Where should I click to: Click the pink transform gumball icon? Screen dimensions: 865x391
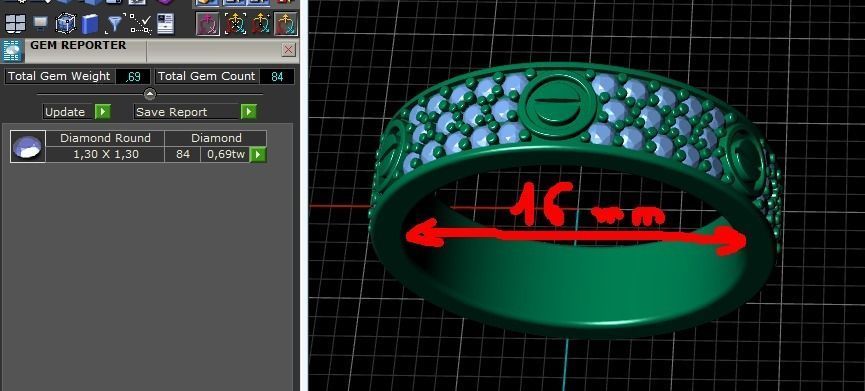[x=208, y=24]
